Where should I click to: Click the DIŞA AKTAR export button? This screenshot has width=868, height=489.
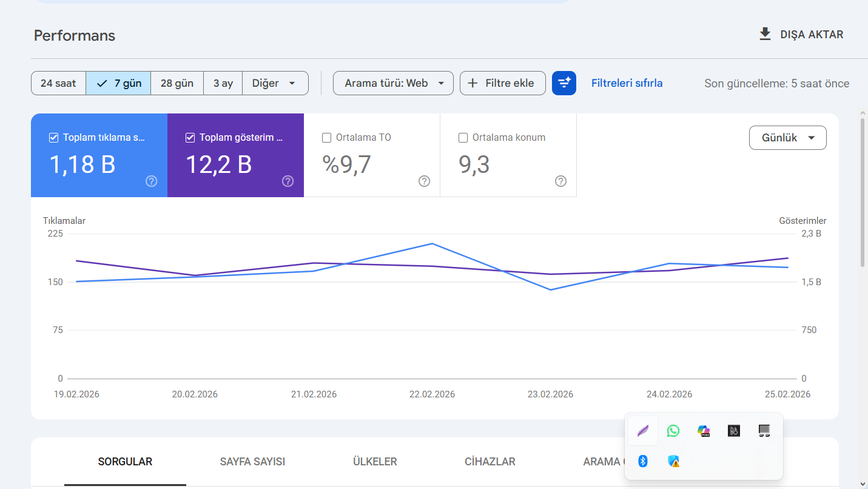tap(801, 35)
